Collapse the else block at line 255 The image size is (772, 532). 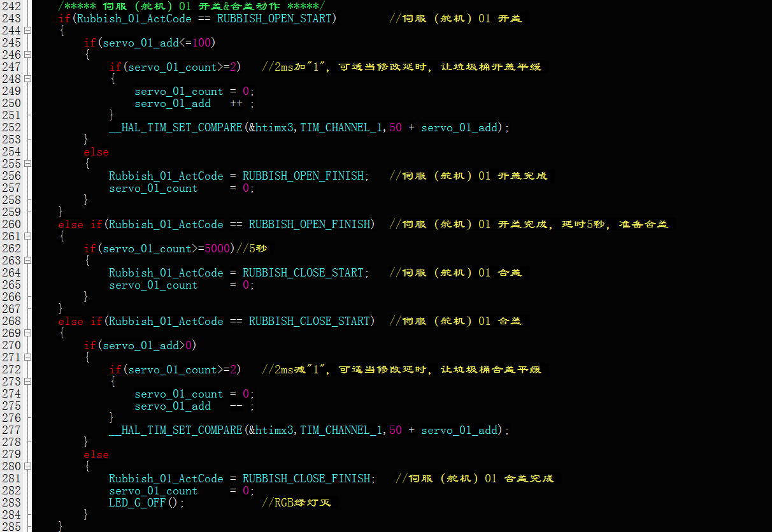pyautogui.click(x=27, y=164)
